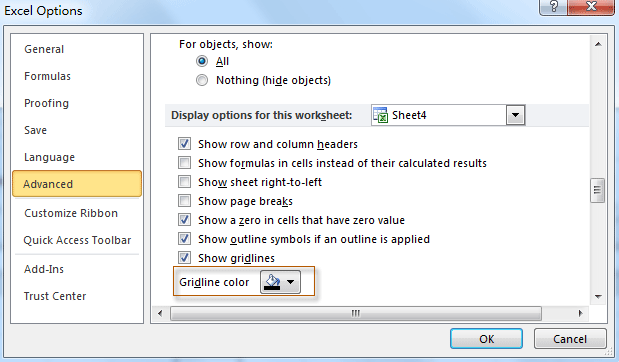
Task: Open the Sheet4 combo box
Action: tap(448, 115)
